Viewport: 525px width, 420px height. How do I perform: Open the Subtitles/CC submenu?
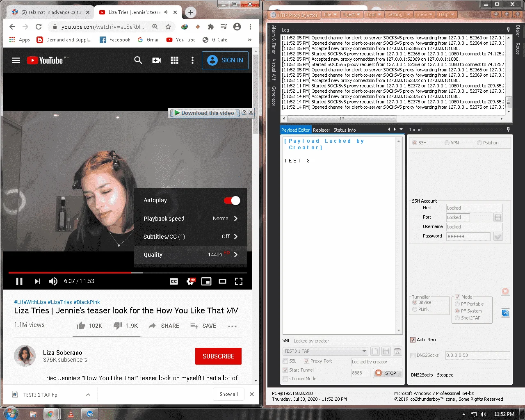(190, 237)
